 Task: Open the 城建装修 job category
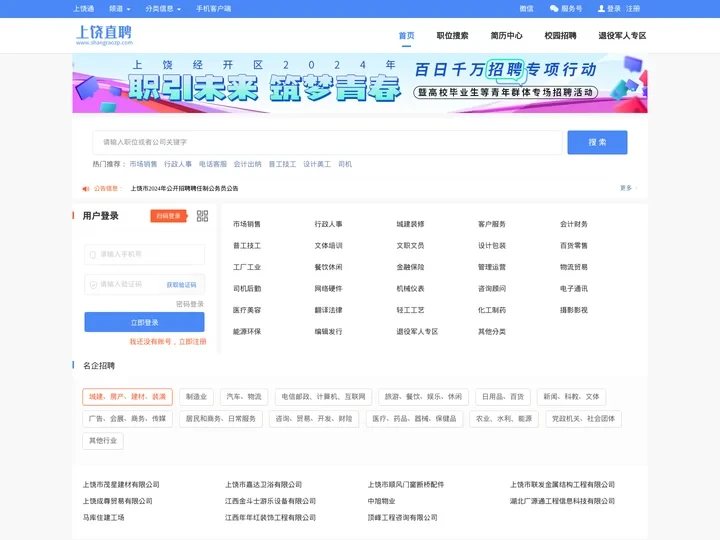tap(410, 224)
